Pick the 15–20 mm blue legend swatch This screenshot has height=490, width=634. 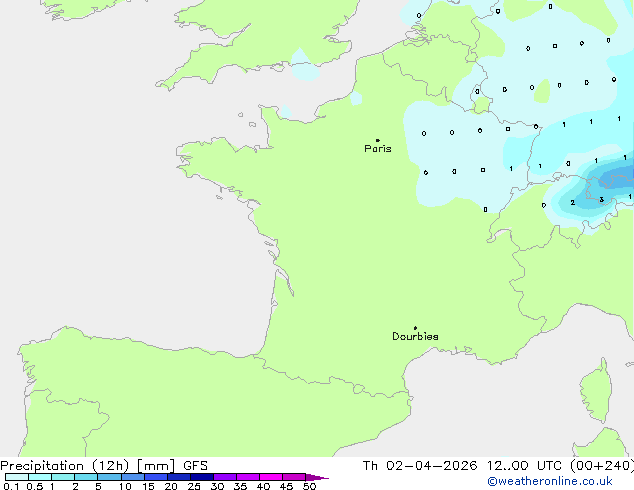tap(156, 477)
